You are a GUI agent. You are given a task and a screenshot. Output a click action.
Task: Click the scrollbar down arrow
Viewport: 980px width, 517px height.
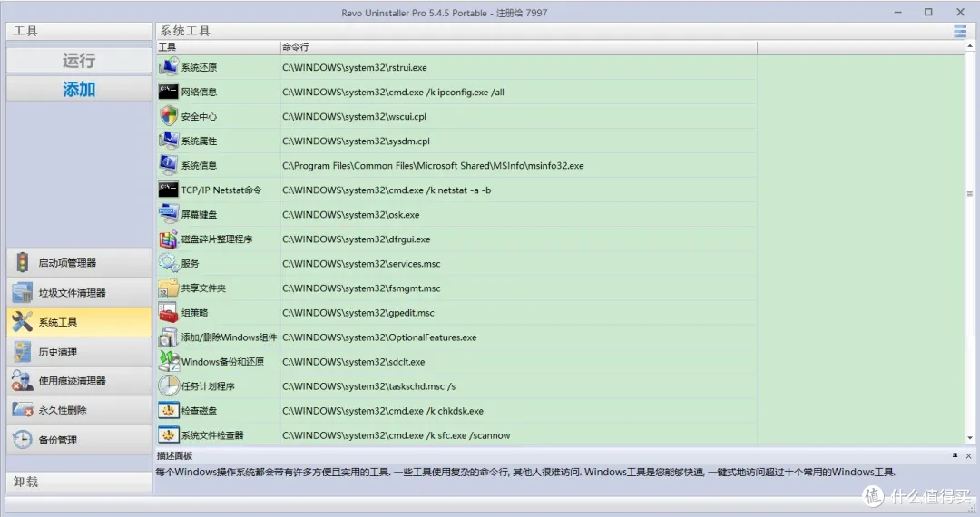[970, 438]
